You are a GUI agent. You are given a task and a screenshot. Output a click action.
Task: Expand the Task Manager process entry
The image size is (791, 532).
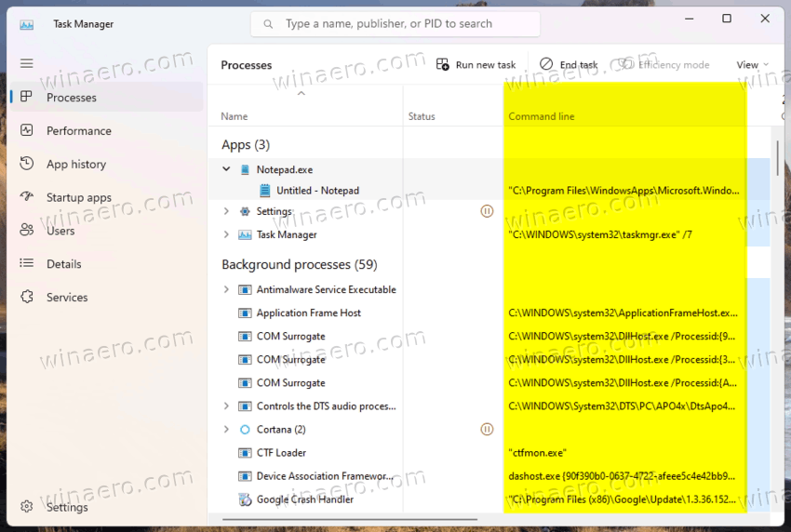226,234
